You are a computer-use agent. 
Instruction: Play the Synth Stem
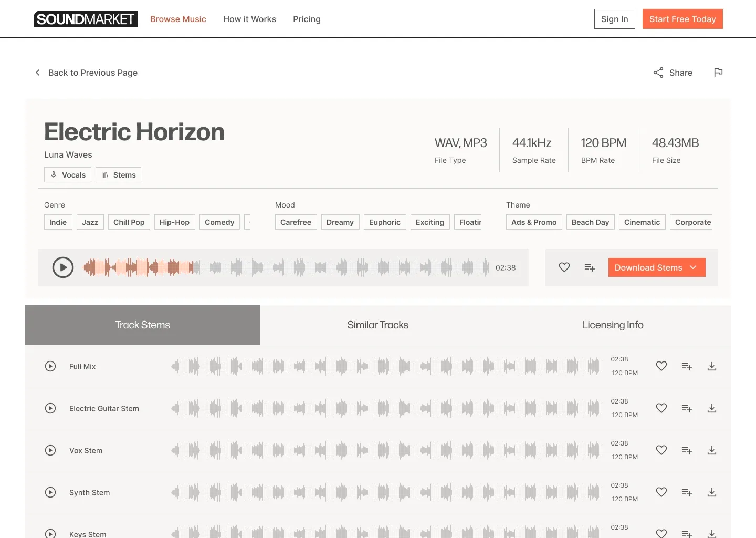[x=50, y=492]
